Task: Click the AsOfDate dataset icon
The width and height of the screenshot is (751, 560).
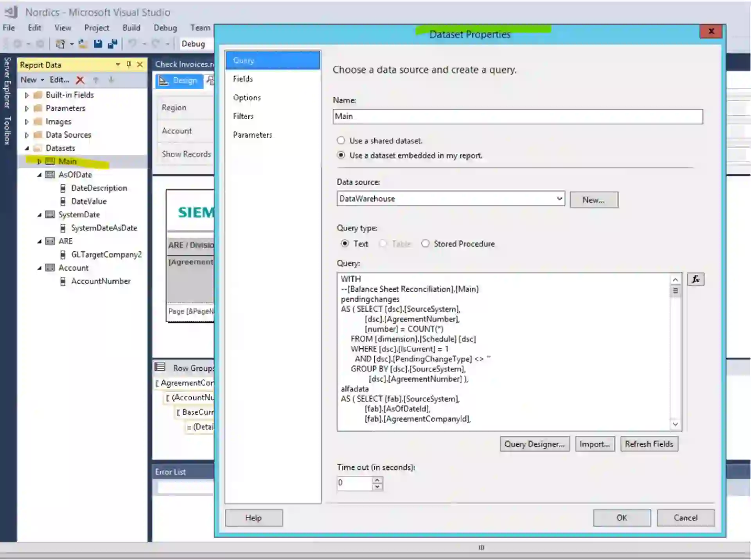Action: (50, 174)
